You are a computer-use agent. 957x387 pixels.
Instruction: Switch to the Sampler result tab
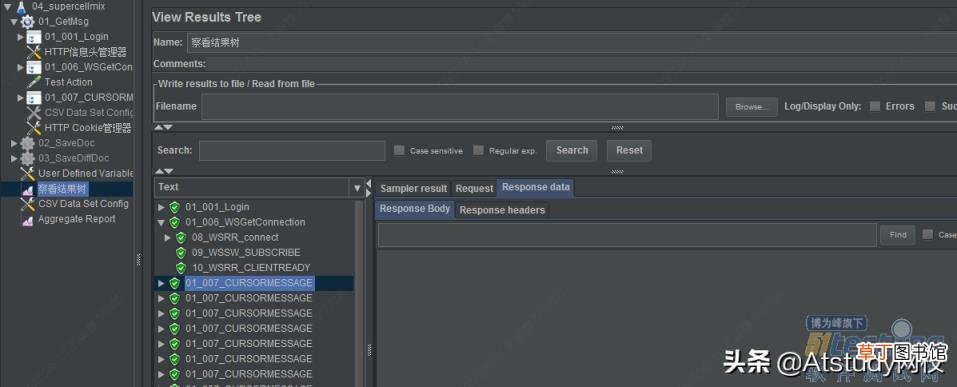coord(414,189)
